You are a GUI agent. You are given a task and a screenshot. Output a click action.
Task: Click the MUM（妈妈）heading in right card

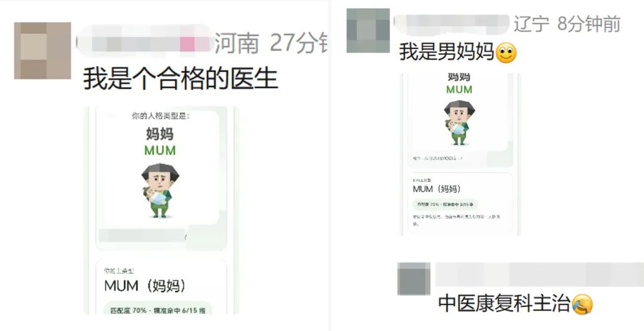437,189
